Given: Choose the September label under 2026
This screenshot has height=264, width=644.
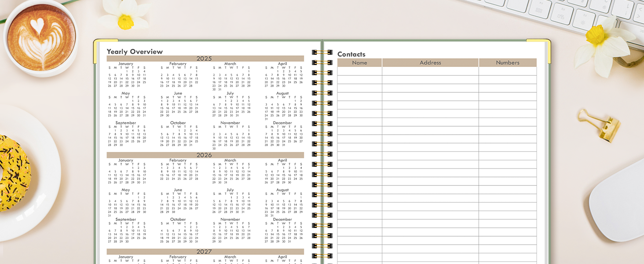Looking at the screenshot, I should click(126, 220).
